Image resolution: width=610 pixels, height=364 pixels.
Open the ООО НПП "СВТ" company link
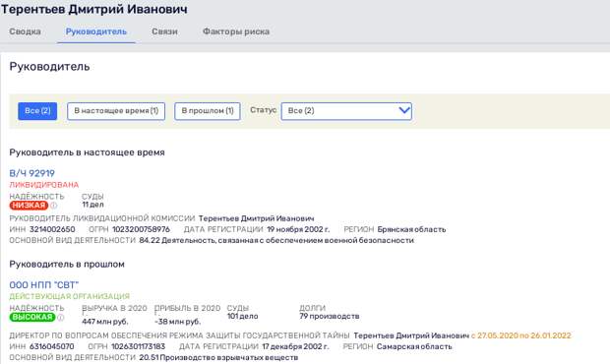[x=44, y=285]
